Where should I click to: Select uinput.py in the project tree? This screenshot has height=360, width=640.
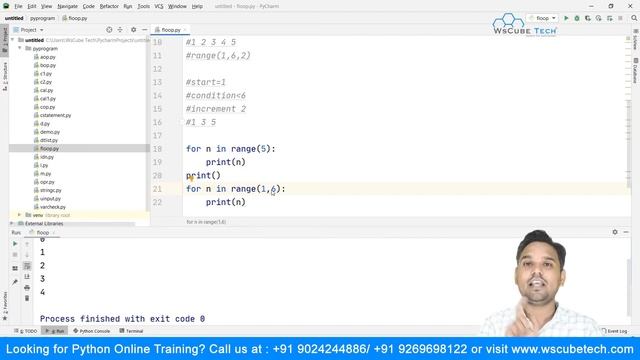click(x=50, y=198)
